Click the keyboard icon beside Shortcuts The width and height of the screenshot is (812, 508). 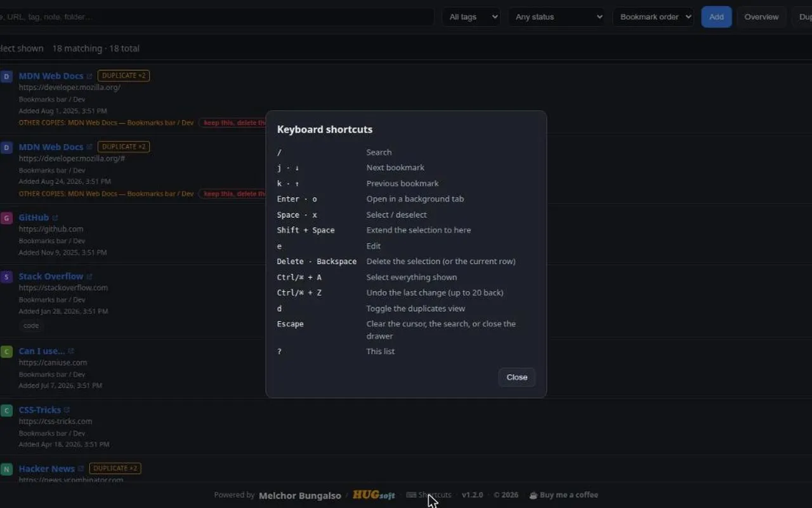411,495
